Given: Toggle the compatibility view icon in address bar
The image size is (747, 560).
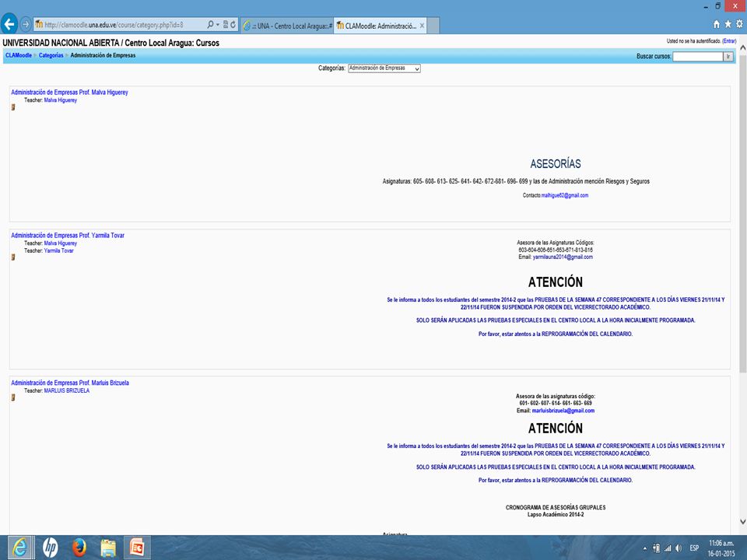Looking at the screenshot, I should pyautogui.click(x=226, y=24).
